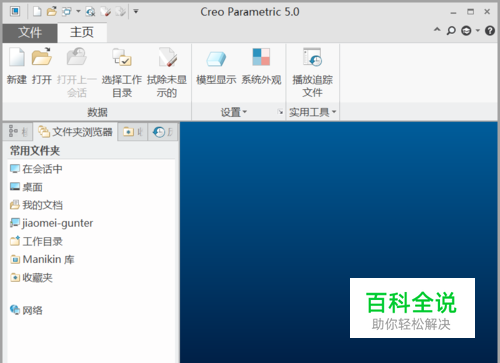Screen dimensions: 500x363
Task: Click the help question mark icon
Action: tap(490, 31)
